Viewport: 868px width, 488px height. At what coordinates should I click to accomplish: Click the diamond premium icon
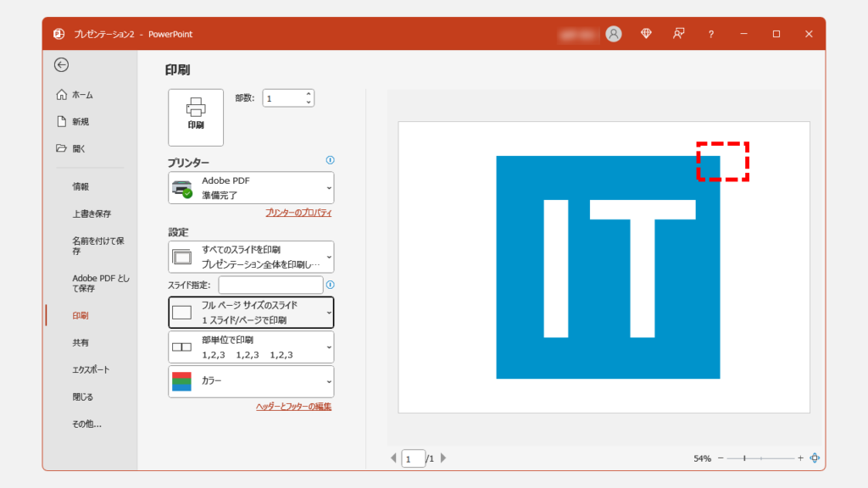pos(646,34)
